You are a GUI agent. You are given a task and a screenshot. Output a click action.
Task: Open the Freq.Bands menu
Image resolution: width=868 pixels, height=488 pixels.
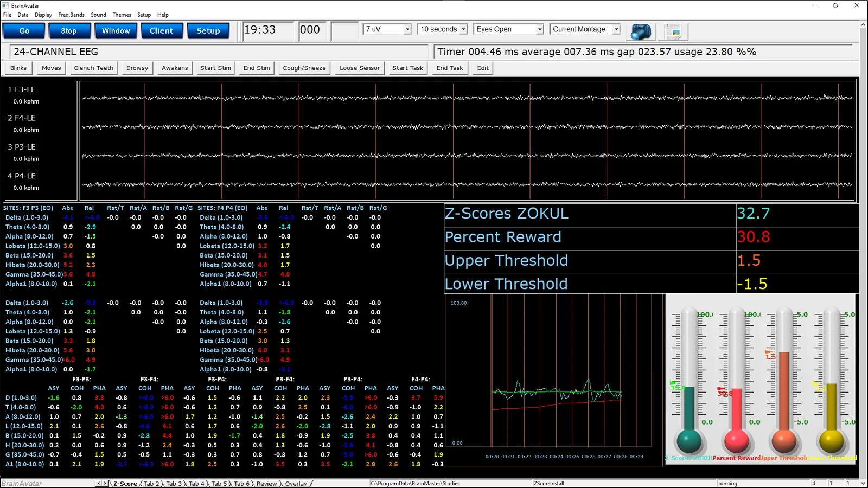click(72, 15)
